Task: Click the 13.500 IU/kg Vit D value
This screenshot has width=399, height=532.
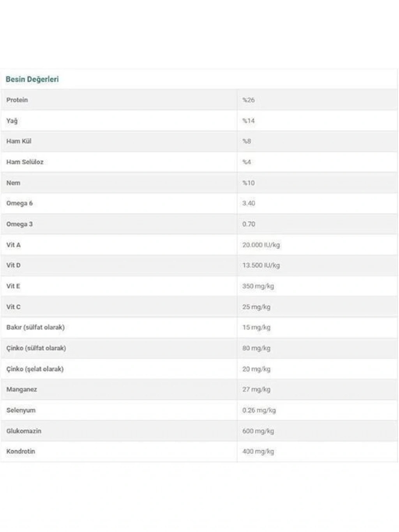Action: coord(261,265)
